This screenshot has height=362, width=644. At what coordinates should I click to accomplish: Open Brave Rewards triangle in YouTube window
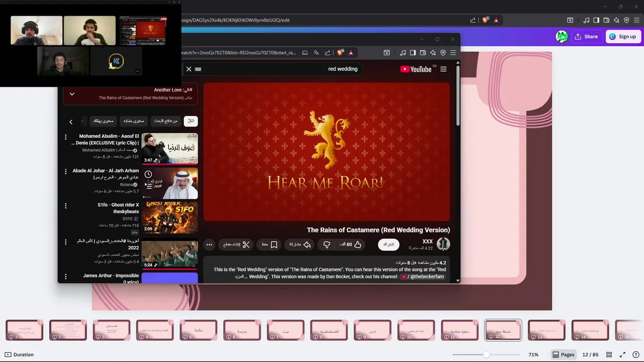pyautogui.click(x=351, y=52)
